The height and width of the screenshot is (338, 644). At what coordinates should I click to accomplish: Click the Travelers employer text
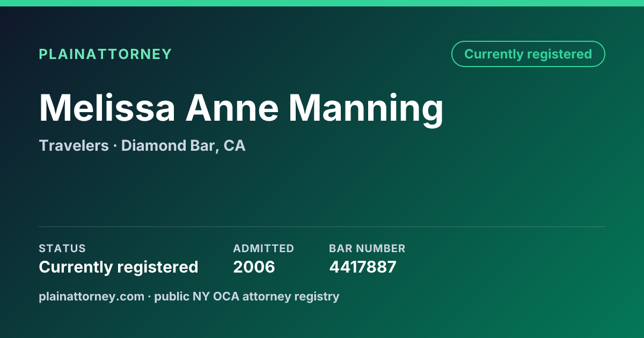click(74, 145)
